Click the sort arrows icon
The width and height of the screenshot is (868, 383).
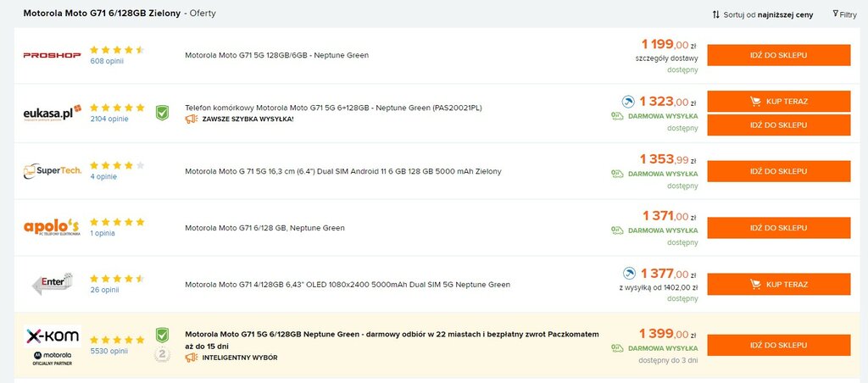point(715,15)
